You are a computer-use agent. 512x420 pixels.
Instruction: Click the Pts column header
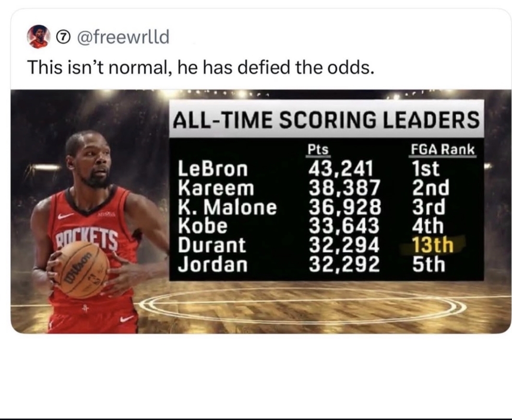pos(318,150)
